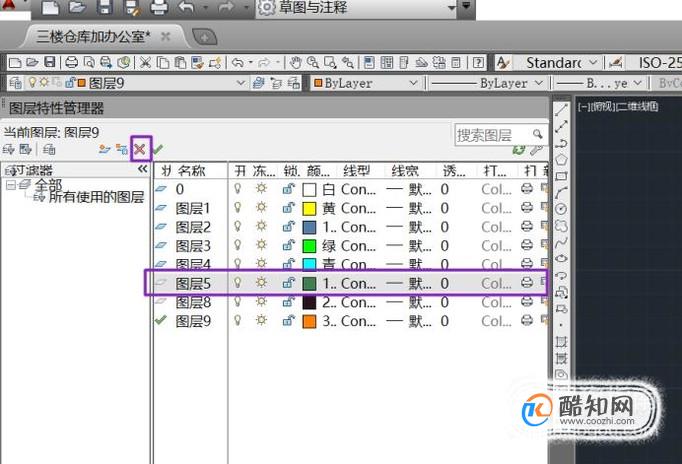Screen dimensions: 682x464
Task: Switch to the 三楼仓库加办公室 drawing tab
Action: 94,37
